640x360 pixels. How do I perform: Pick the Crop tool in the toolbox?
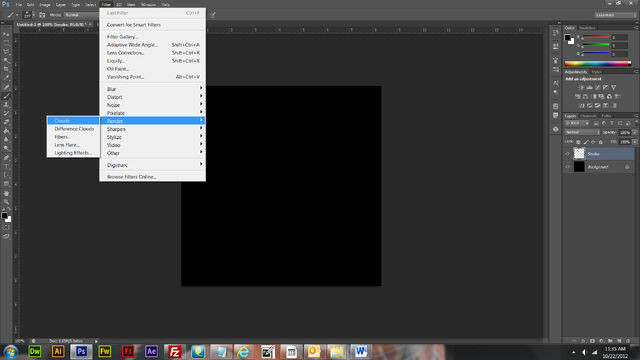(6, 69)
